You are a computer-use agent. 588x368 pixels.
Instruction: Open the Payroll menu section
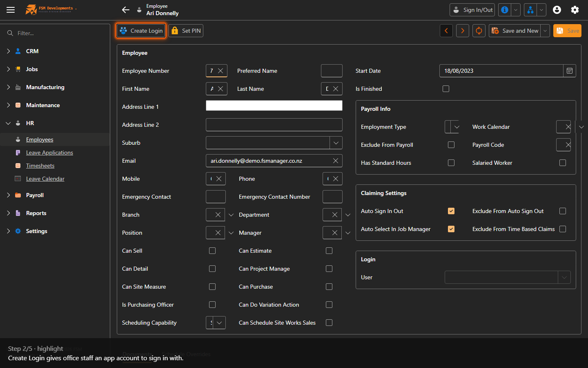(x=35, y=195)
